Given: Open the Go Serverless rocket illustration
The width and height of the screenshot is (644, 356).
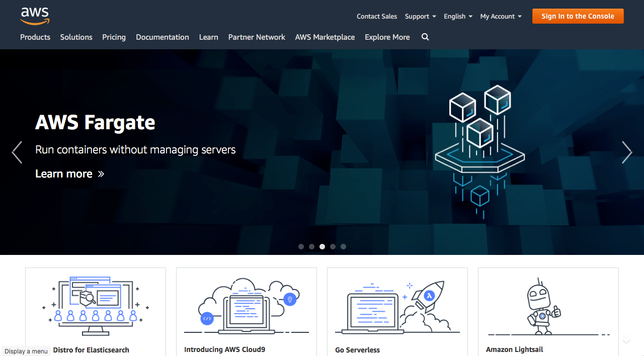Looking at the screenshot, I should tap(397, 307).
